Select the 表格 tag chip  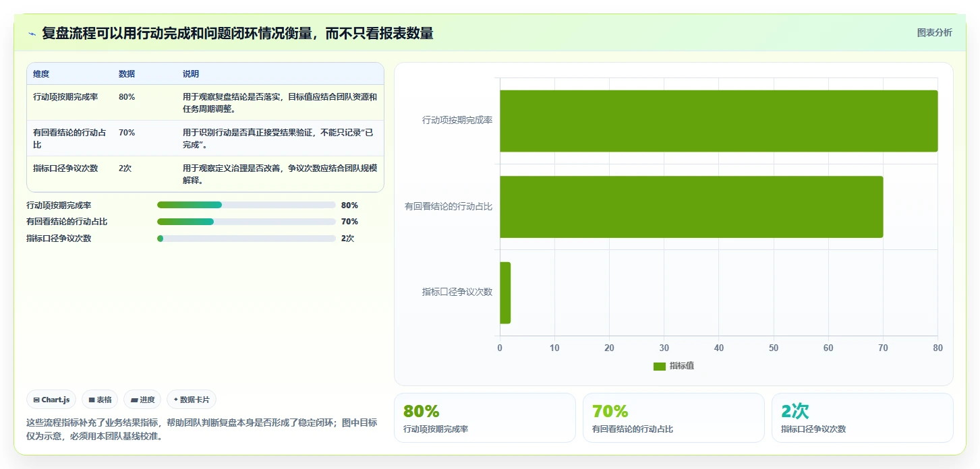[100, 400]
